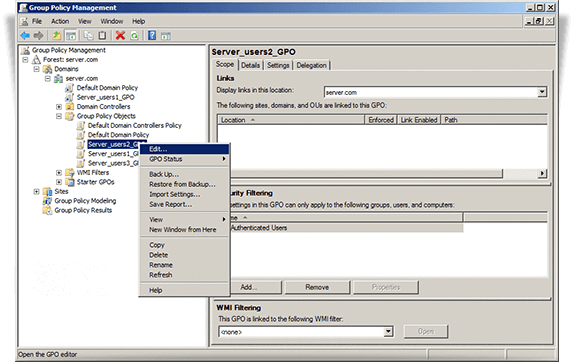The image size is (574, 362).
Task: Click the blue question mark Help icon
Action: pyautogui.click(x=152, y=36)
